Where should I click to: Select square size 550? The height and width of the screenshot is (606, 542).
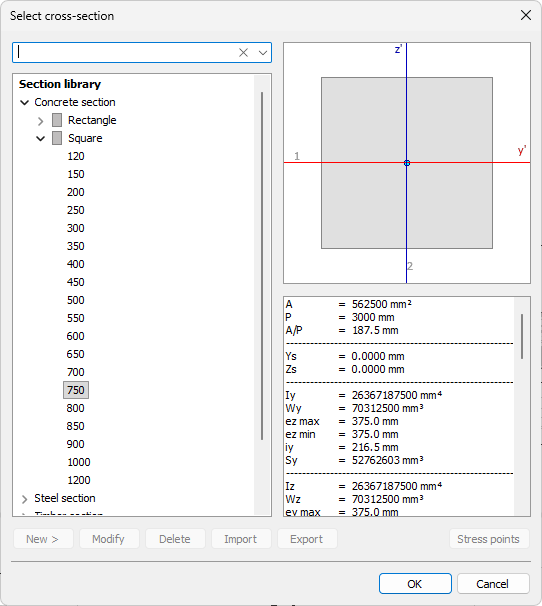(x=76, y=318)
